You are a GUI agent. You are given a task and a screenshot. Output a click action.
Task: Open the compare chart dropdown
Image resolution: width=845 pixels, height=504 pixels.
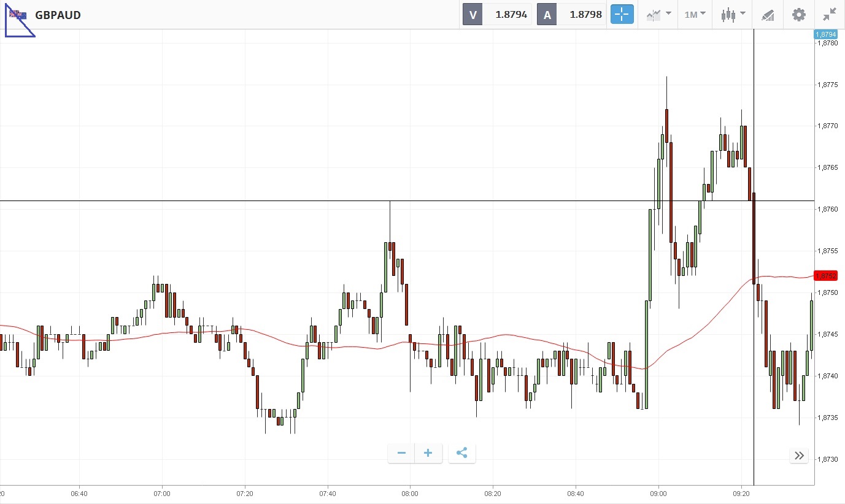click(659, 14)
